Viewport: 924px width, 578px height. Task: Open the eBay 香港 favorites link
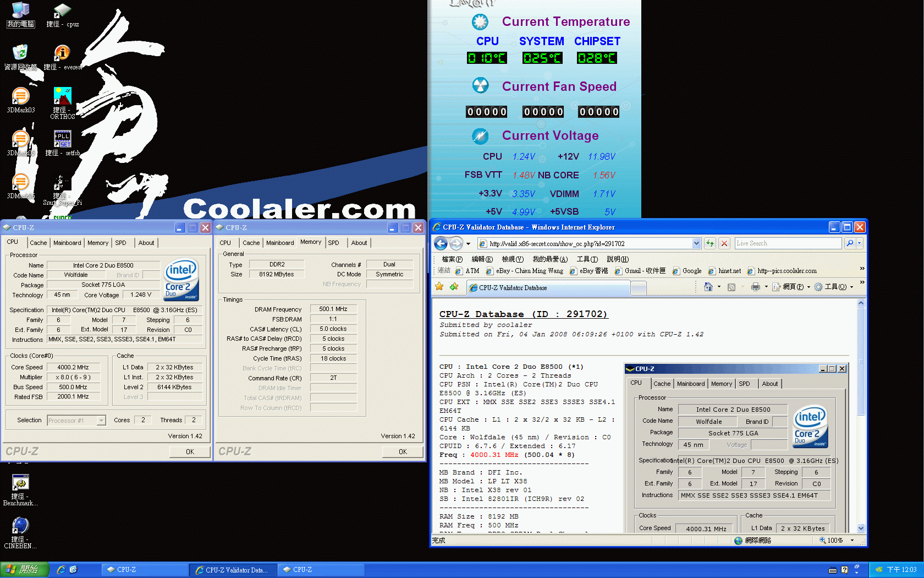(589, 271)
